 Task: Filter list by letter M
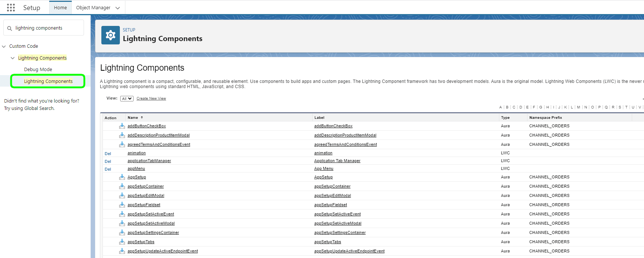tap(579, 107)
